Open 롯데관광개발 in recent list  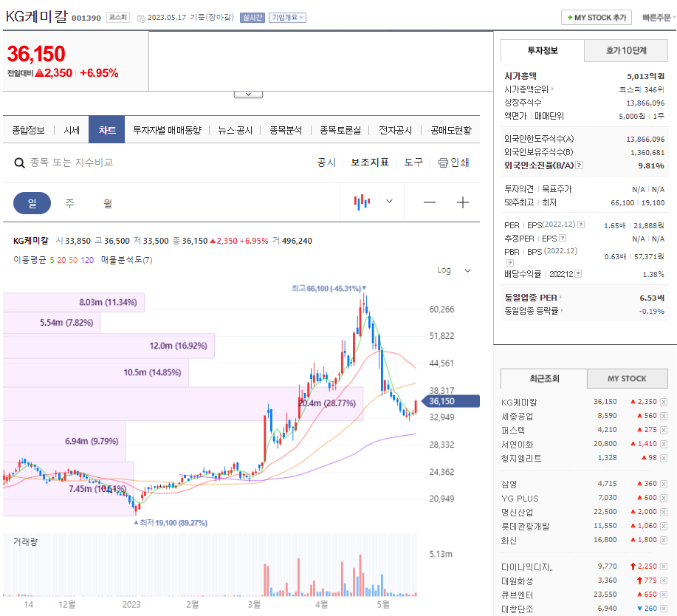[x=526, y=527]
